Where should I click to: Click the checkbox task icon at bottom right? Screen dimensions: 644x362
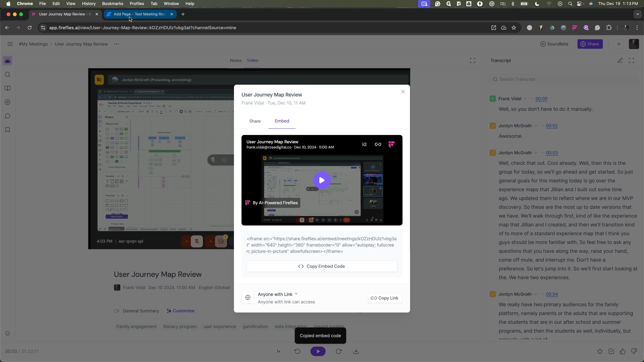[611, 351]
